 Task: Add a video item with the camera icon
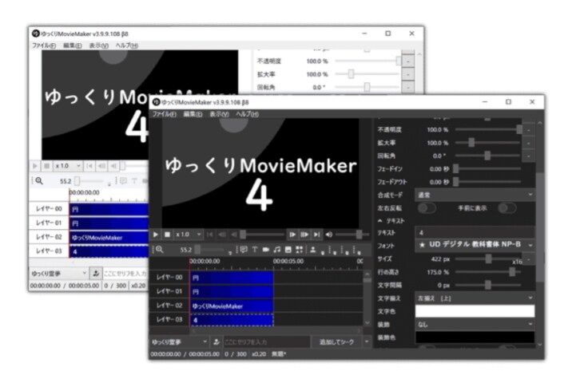266,250
